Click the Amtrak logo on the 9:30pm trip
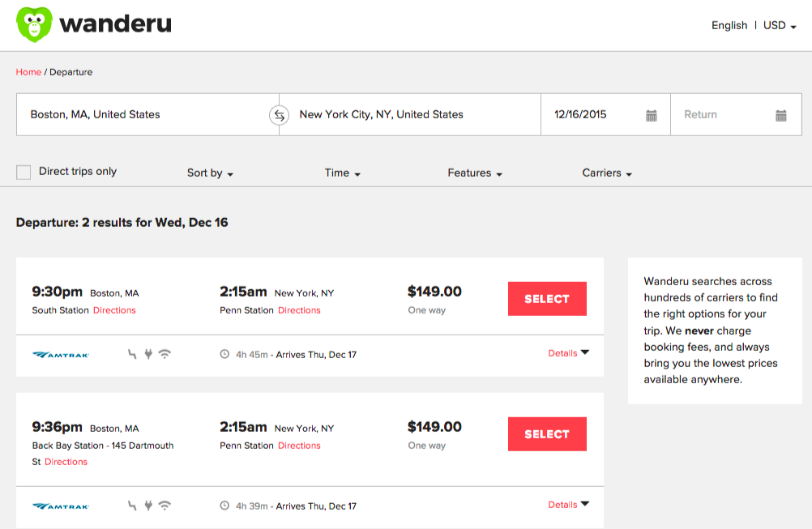The width and height of the screenshot is (812, 529). tap(61, 355)
